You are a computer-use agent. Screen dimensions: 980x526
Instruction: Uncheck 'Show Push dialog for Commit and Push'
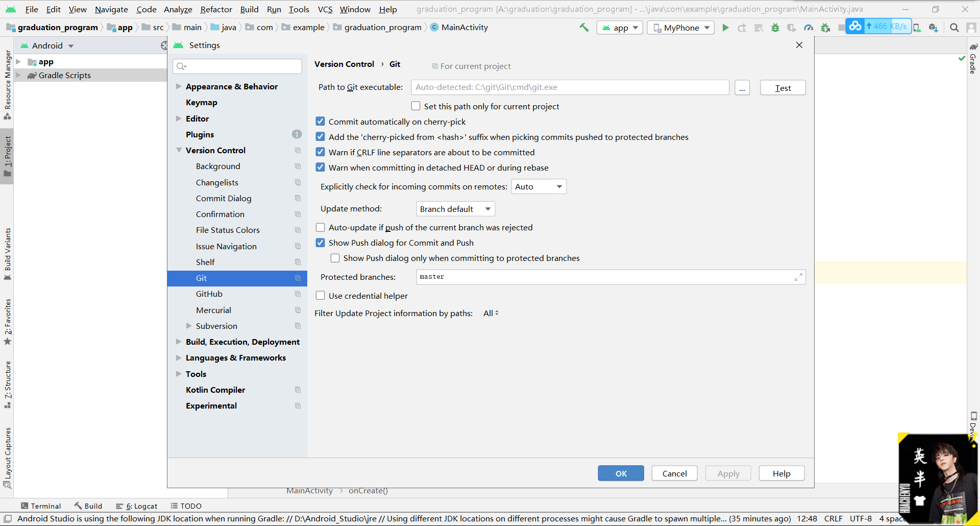click(320, 243)
